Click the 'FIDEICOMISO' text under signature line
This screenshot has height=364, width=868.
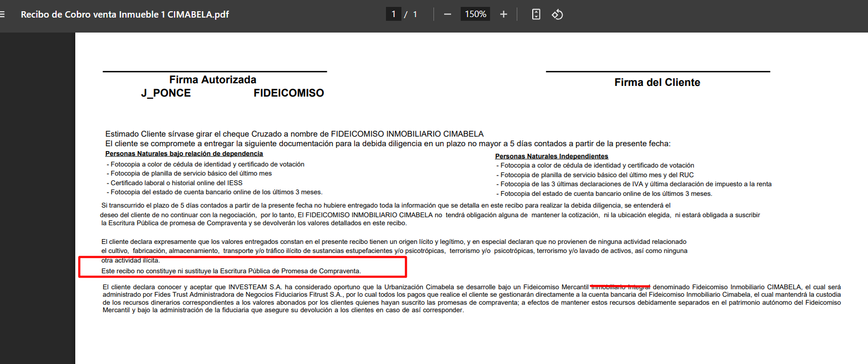[288, 93]
